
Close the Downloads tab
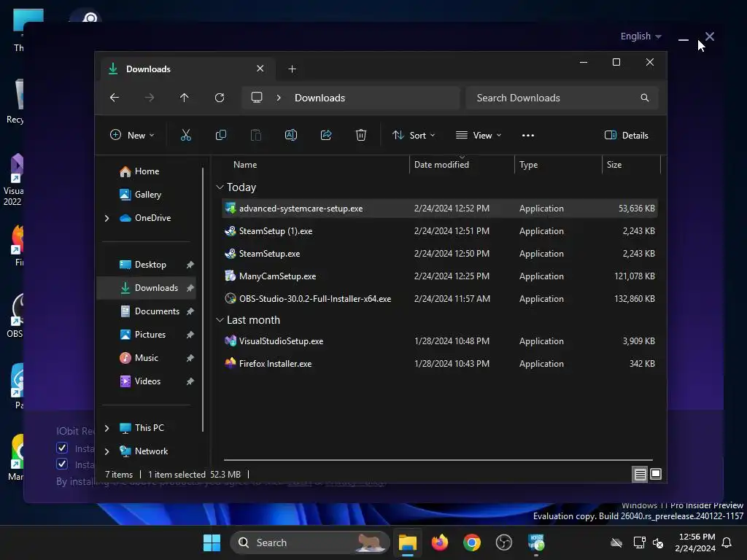(x=260, y=69)
